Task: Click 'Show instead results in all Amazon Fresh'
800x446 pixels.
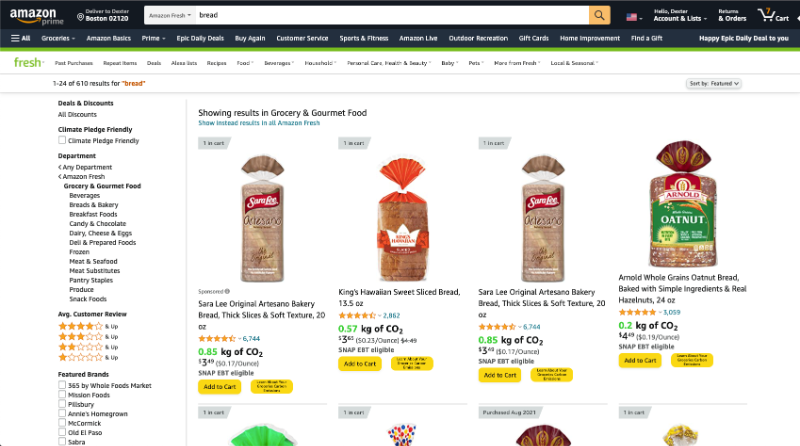Action: 259,123
